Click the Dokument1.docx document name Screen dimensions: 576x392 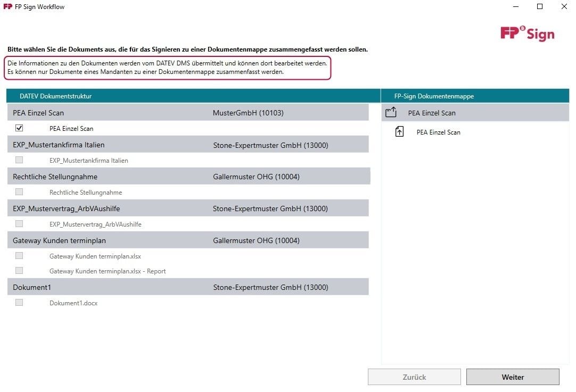tap(73, 303)
